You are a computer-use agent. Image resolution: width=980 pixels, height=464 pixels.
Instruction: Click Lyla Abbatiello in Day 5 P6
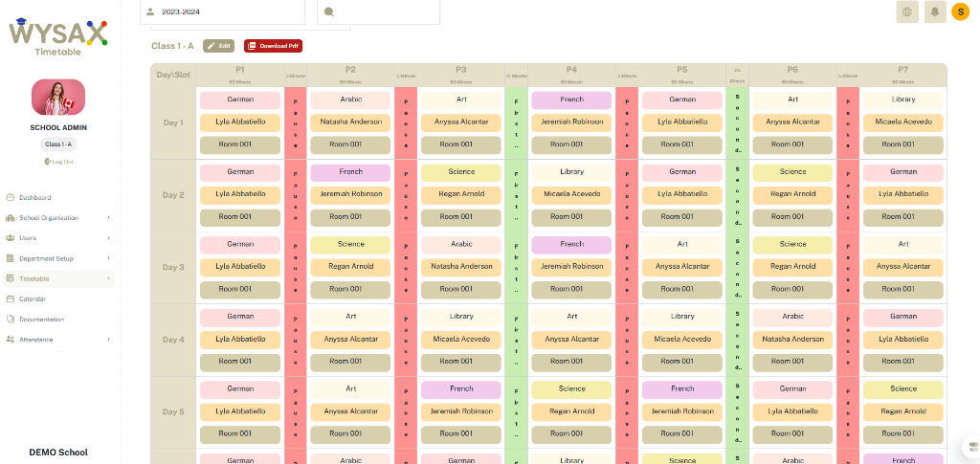[x=792, y=412]
